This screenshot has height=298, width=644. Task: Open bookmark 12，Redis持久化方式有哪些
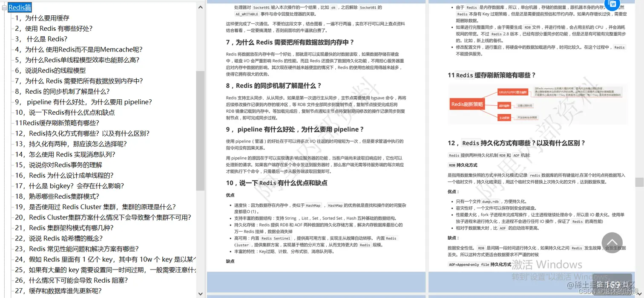click(x=82, y=133)
